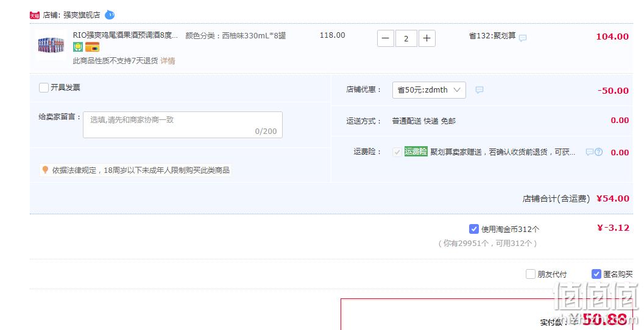Click the 给卖家留言 message text box
Screen dimensions: 644x330
tap(183, 125)
